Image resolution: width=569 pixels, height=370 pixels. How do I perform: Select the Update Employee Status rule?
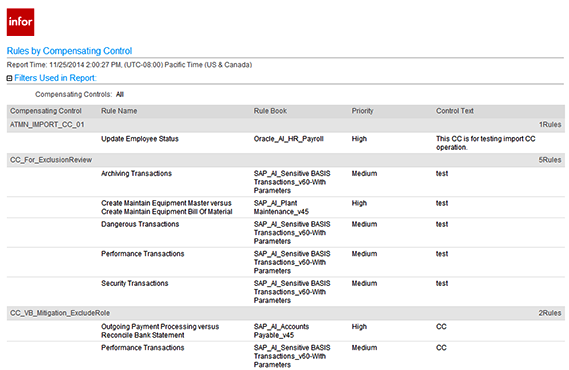click(140, 139)
